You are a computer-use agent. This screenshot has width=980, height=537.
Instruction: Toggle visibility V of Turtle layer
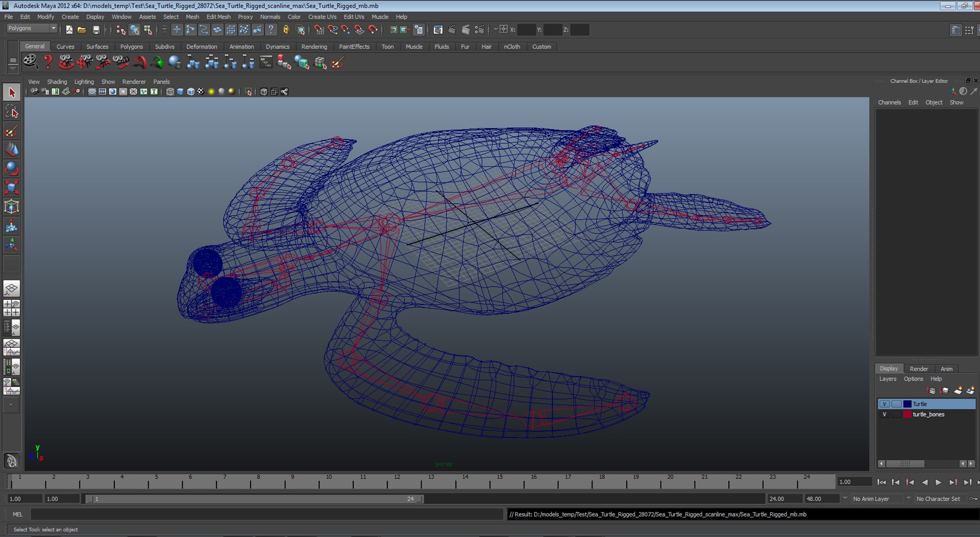point(884,404)
